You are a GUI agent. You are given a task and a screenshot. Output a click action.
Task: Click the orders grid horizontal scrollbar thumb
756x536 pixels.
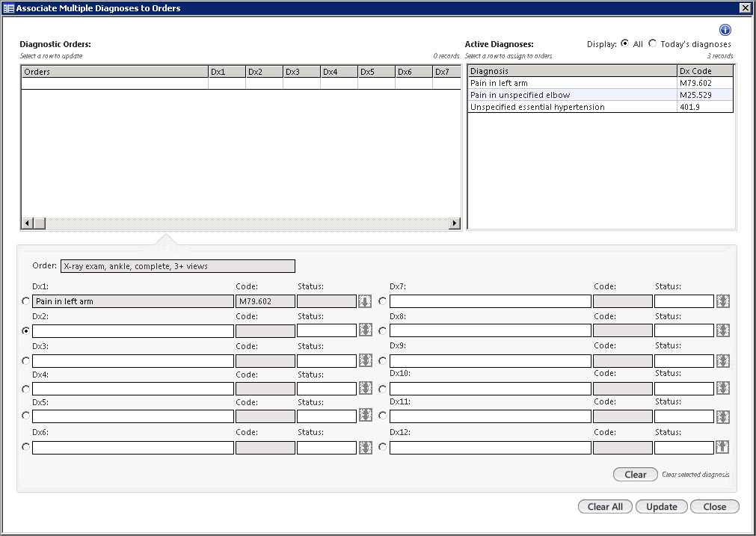(x=39, y=224)
